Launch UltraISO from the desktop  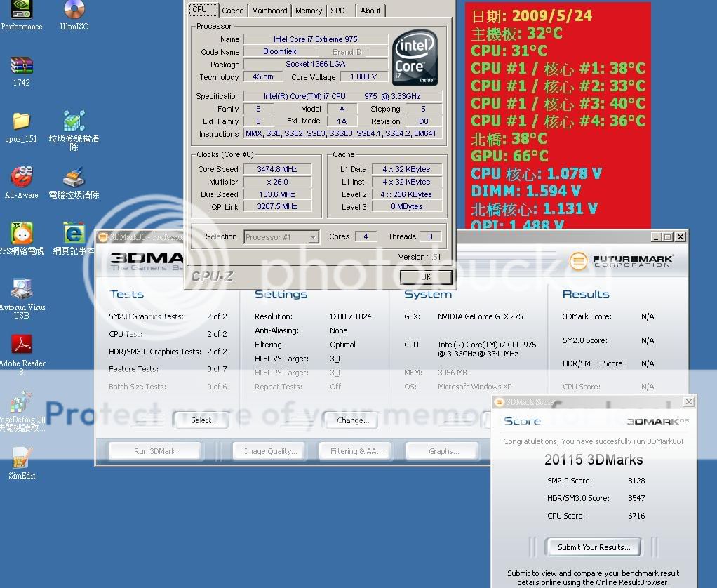pos(74,15)
